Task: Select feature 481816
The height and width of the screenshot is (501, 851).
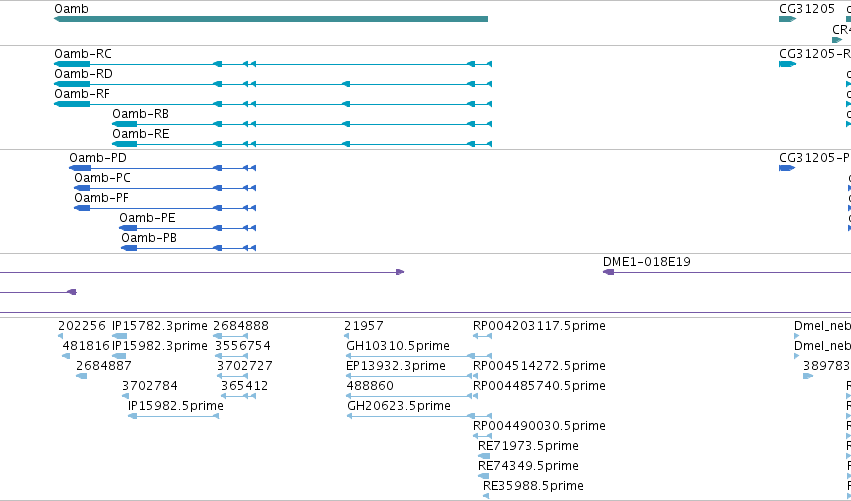Action: (x=66, y=356)
